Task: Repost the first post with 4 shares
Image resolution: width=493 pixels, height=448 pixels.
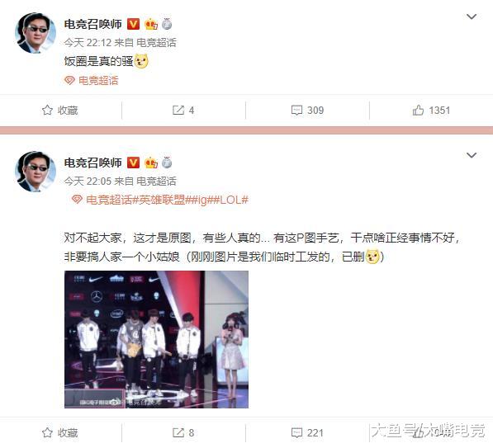Action: pyautogui.click(x=183, y=111)
